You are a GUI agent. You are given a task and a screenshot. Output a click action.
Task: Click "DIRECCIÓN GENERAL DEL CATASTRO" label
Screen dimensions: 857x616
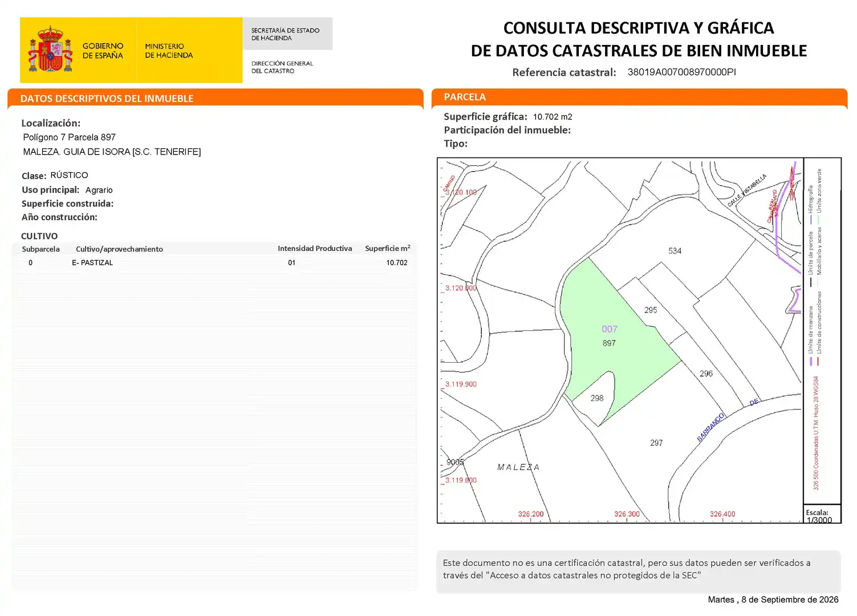point(282,67)
